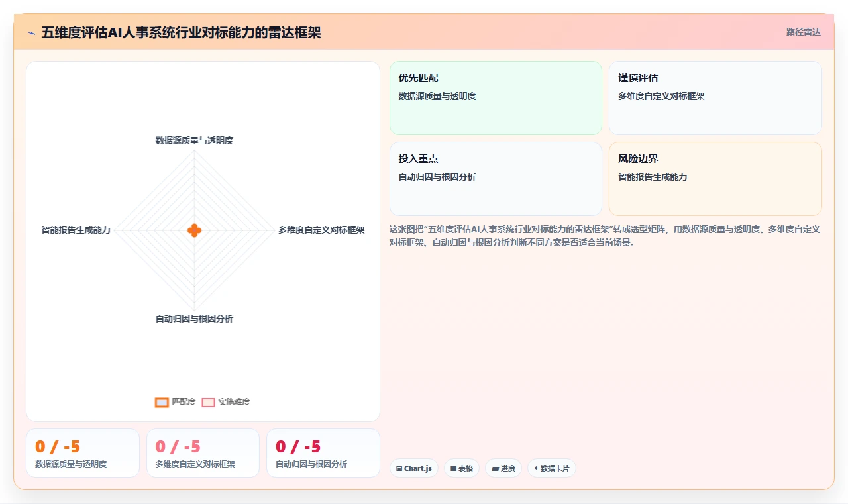Click the orange 匹配度 legend swatch
Image resolution: width=848 pixels, height=504 pixels.
tap(162, 402)
